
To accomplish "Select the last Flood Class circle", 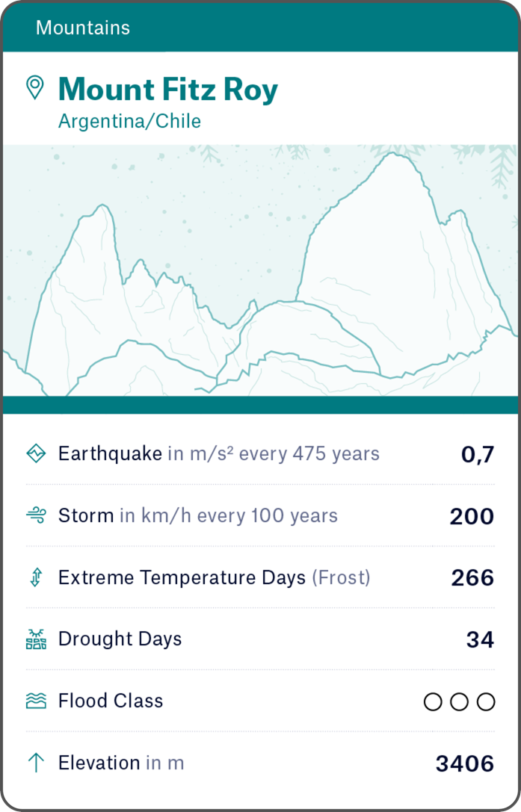I will (486, 701).
